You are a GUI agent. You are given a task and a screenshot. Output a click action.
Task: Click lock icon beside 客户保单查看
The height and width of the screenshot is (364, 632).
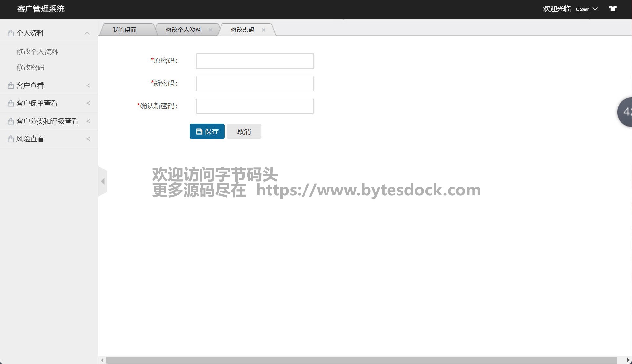(x=11, y=103)
